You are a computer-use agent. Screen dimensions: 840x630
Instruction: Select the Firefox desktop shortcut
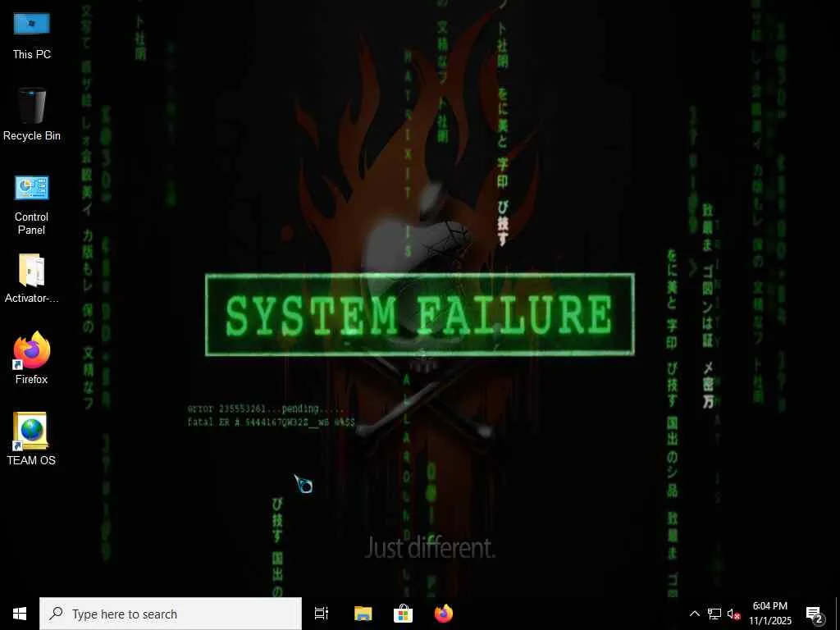(32, 358)
